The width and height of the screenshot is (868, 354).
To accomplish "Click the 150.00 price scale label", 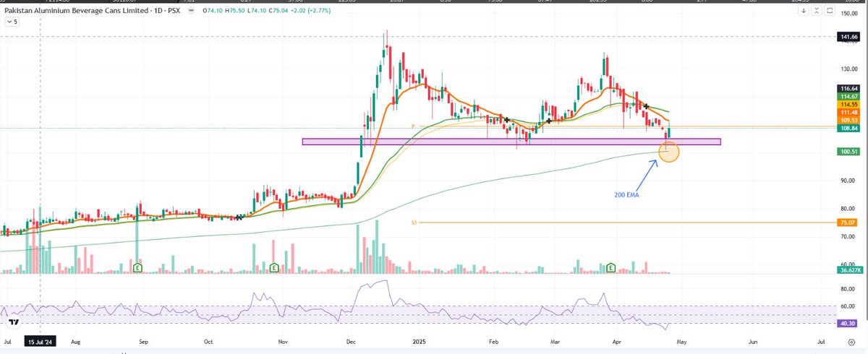I will coord(848,14).
